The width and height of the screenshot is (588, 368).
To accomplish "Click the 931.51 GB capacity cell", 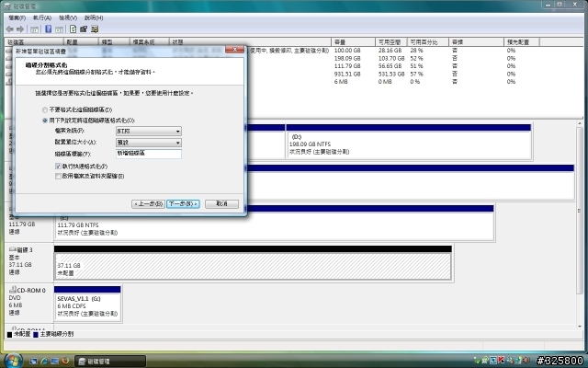I will [347, 74].
